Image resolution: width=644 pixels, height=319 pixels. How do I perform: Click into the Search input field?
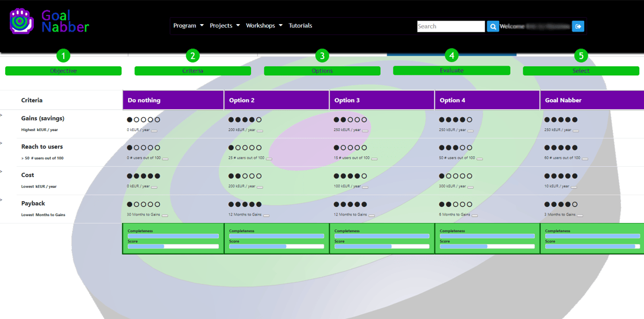click(x=451, y=26)
